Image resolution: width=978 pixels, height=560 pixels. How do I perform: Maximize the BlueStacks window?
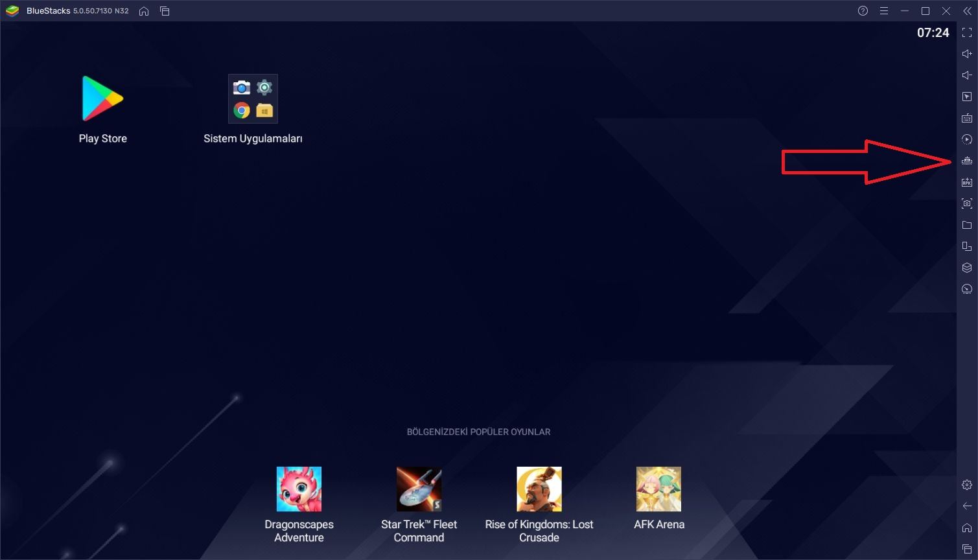tap(926, 11)
